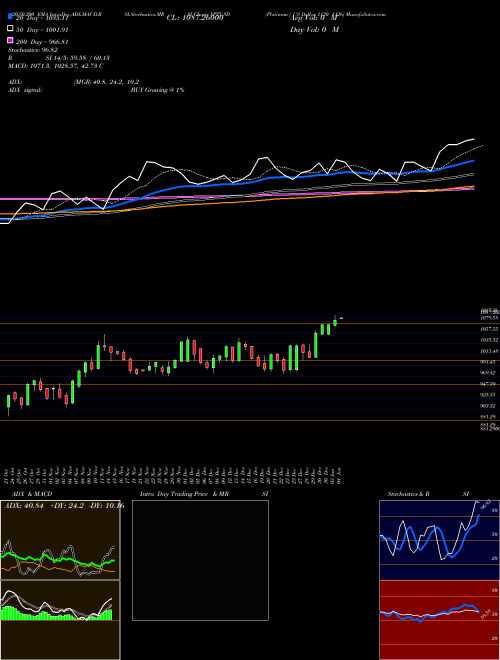Click the 'Avg Vol: 0 M' text

314,18
